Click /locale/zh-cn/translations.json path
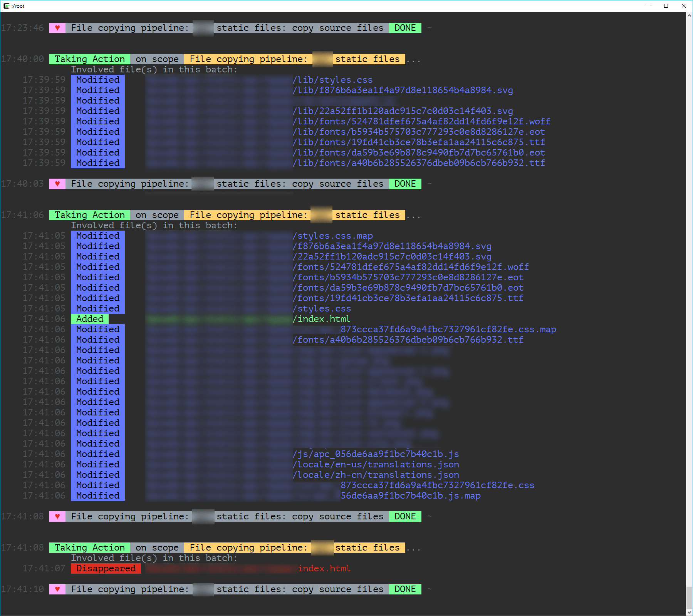Image resolution: width=693 pixels, height=616 pixels. (x=376, y=475)
